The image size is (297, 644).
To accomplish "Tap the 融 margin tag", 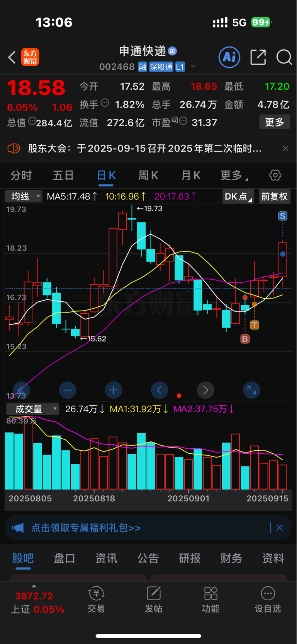I will click(143, 67).
